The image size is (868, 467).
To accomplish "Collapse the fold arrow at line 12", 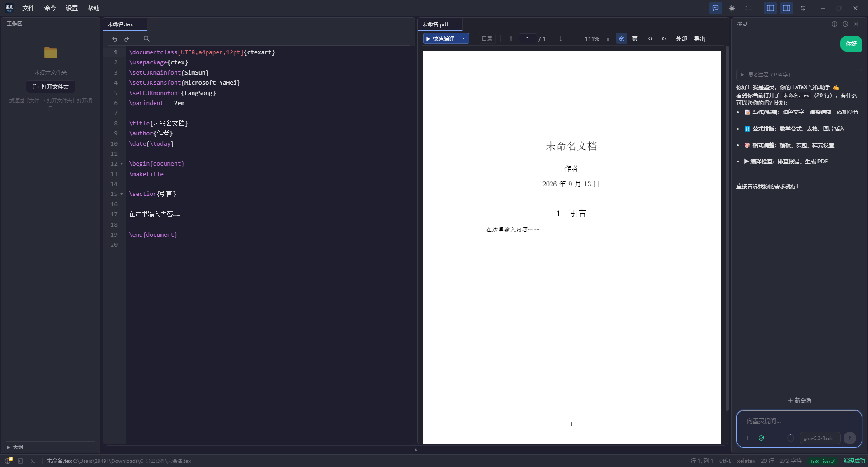I will 122,164.
